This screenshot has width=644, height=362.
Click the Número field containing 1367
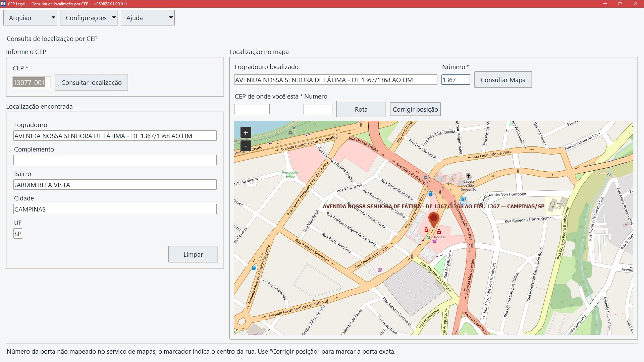(x=455, y=80)
